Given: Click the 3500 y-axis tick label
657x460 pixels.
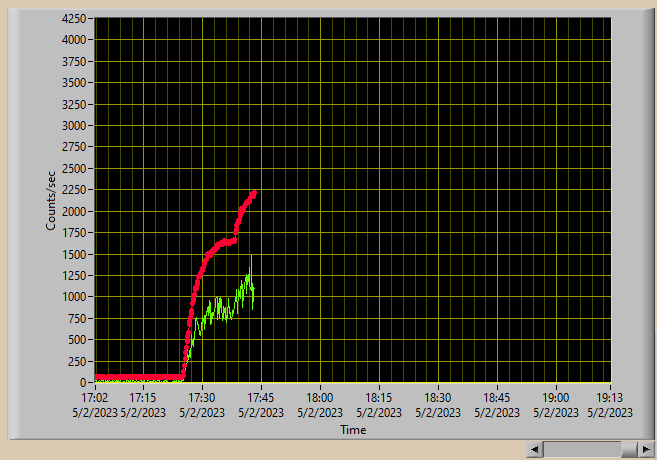Looking at the screenshot, I should point(74,83).
